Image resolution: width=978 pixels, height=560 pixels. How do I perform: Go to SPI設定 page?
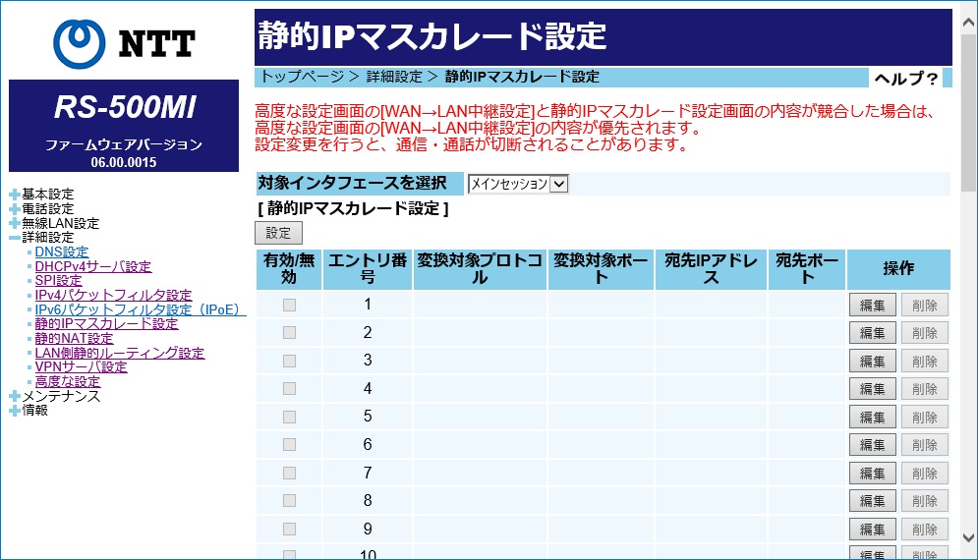point(59,281)
